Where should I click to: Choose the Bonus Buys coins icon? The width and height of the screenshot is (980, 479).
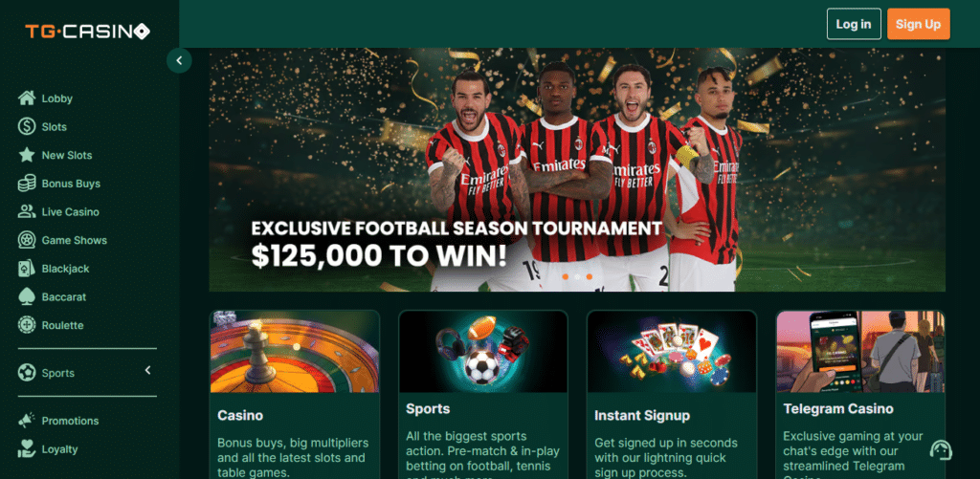[x=26, y=184]
